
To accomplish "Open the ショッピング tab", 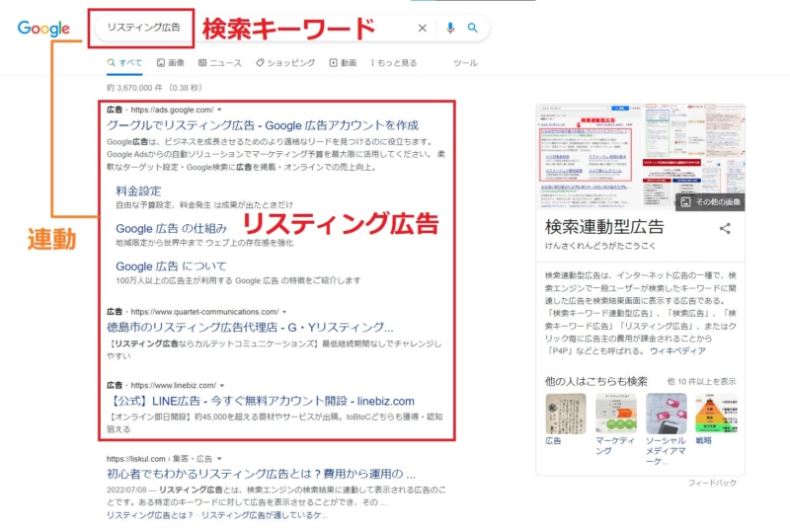I will click(284, 62).
